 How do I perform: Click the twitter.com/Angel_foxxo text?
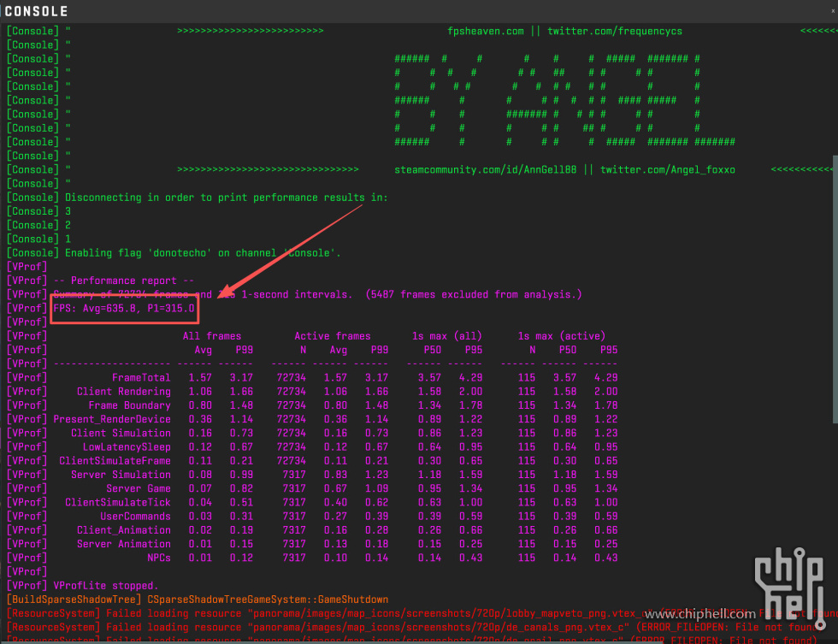click(667, 169)
